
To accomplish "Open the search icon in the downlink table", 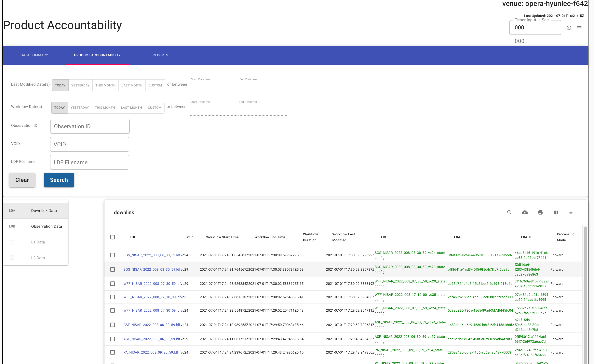I will (510, 212).
